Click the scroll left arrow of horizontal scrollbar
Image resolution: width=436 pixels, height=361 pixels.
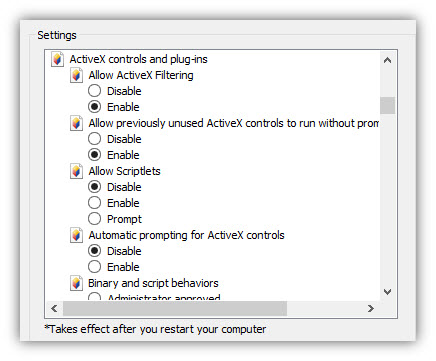point(54,309)
